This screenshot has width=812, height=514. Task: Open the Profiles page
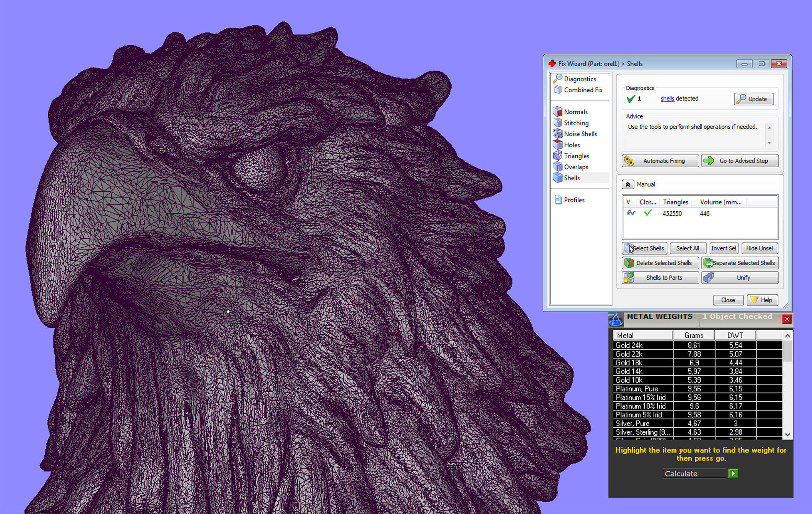click(574, 200)
